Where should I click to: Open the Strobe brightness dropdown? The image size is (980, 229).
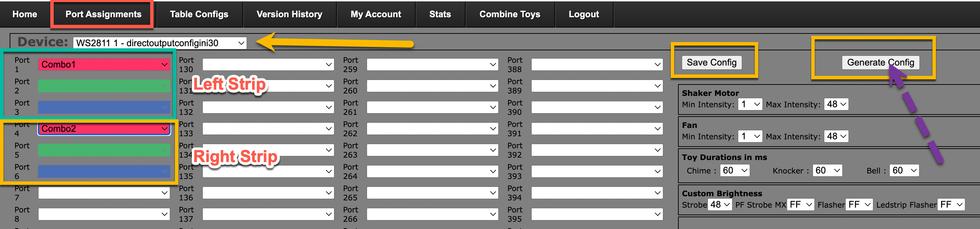click(720, 205)
